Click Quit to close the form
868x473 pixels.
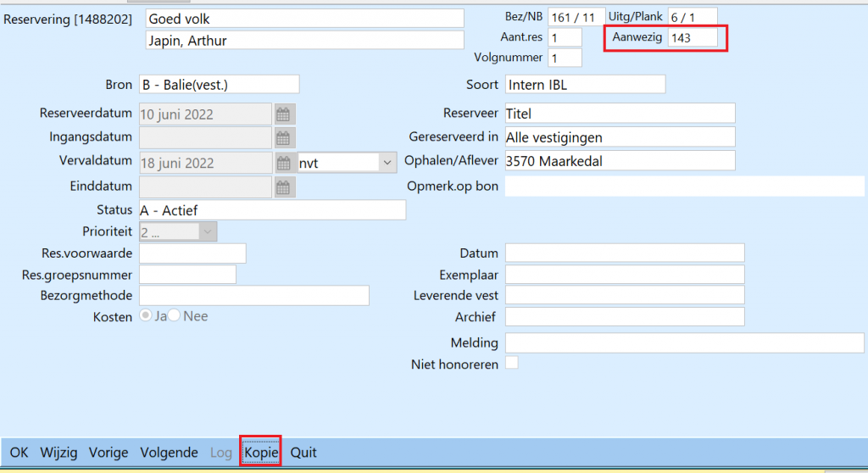point(303,453)
